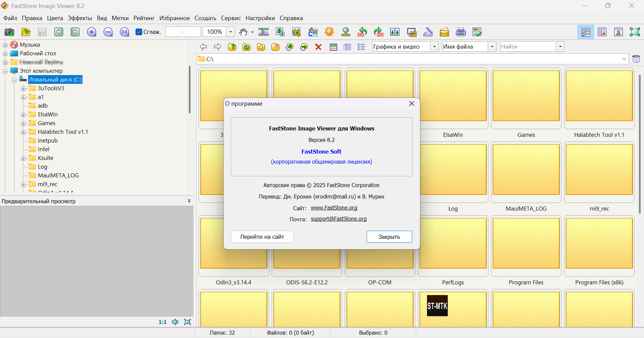Screen dimensions: 644x338
Task: Switch to full screen view icon
Action: 635,32
